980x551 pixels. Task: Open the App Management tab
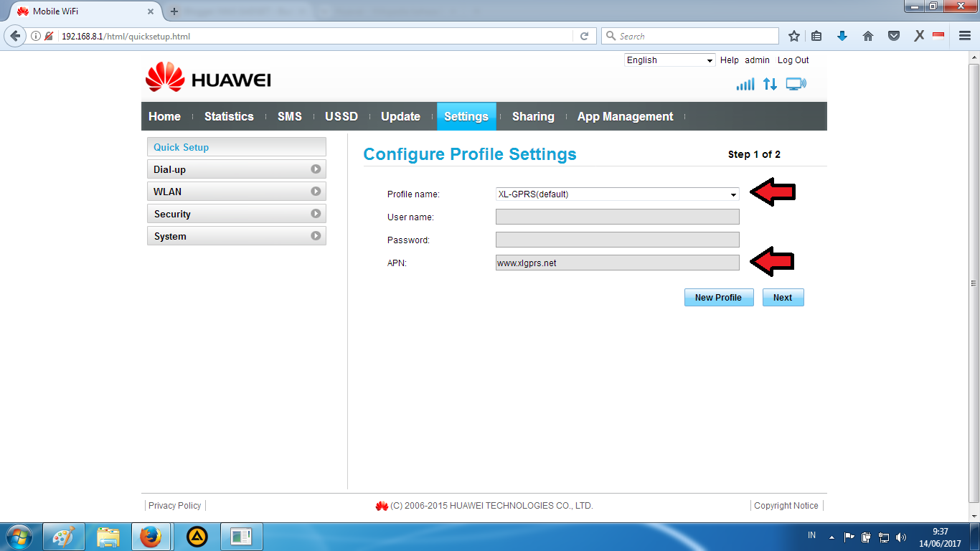[x=626, y=116]
